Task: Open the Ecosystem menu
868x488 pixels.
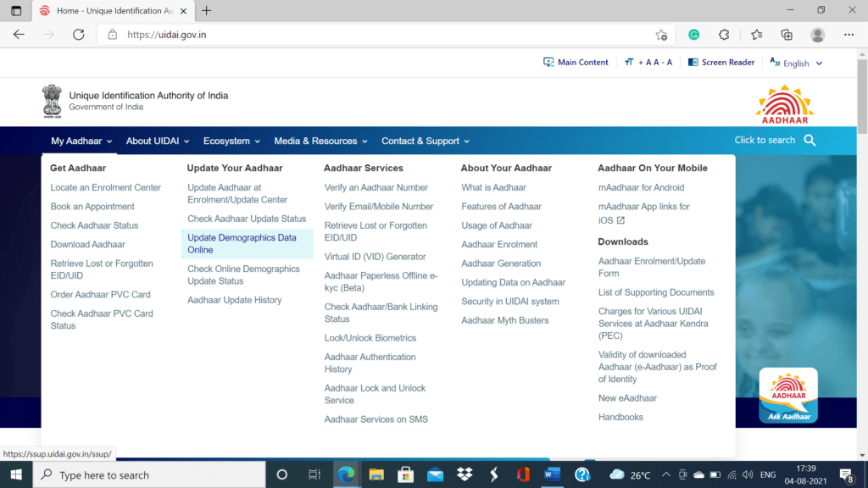Action: click(x=231, y=141)
